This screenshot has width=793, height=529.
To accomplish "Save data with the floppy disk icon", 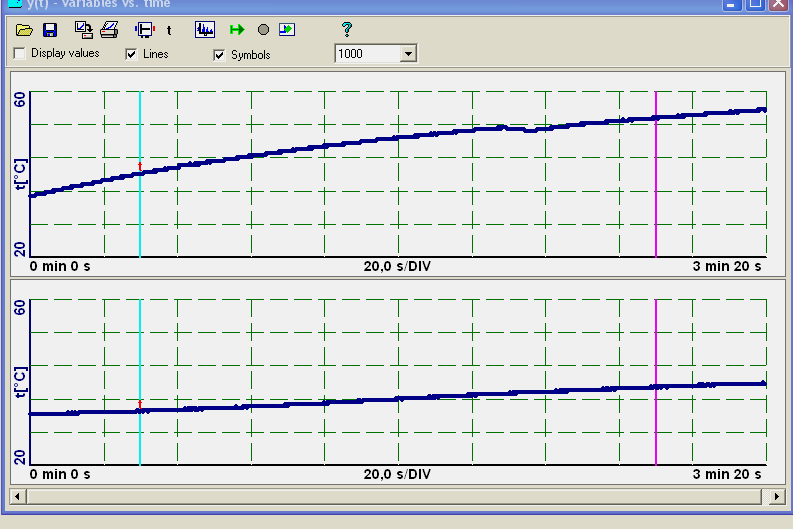I will point(50,30).
